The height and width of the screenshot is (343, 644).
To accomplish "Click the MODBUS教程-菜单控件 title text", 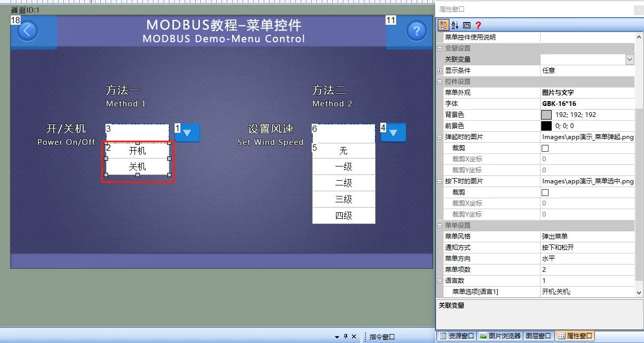I will click(224, 25).
